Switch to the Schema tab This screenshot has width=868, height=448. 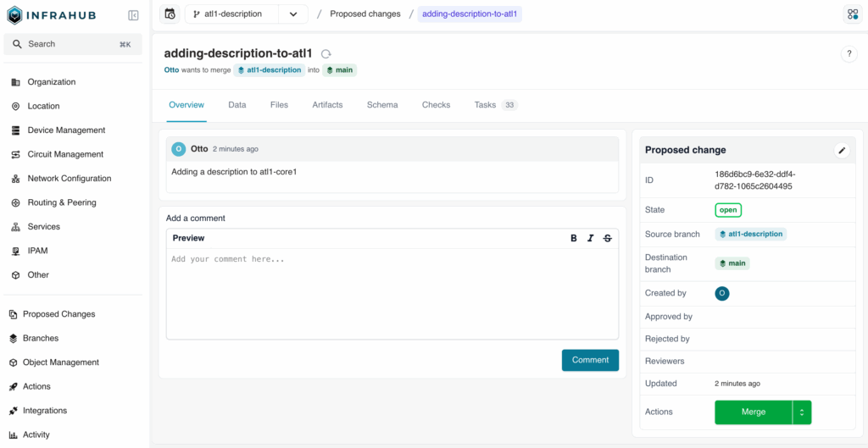tap(382, 105)
